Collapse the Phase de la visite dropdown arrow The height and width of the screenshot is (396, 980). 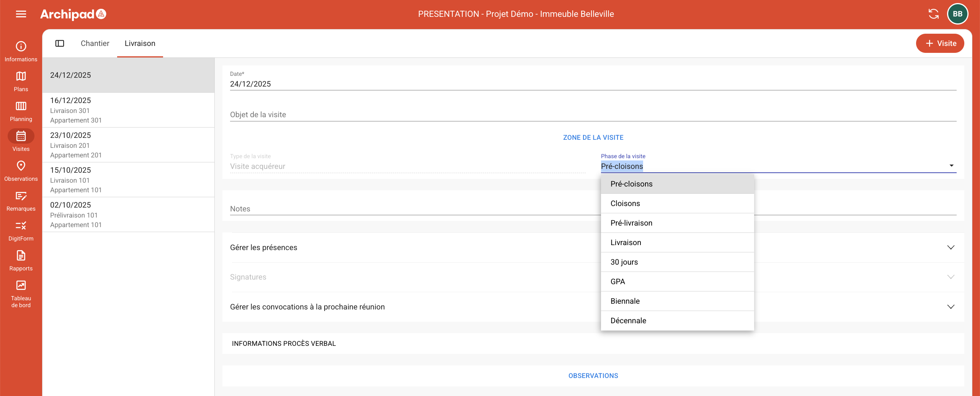pos(951,166)
